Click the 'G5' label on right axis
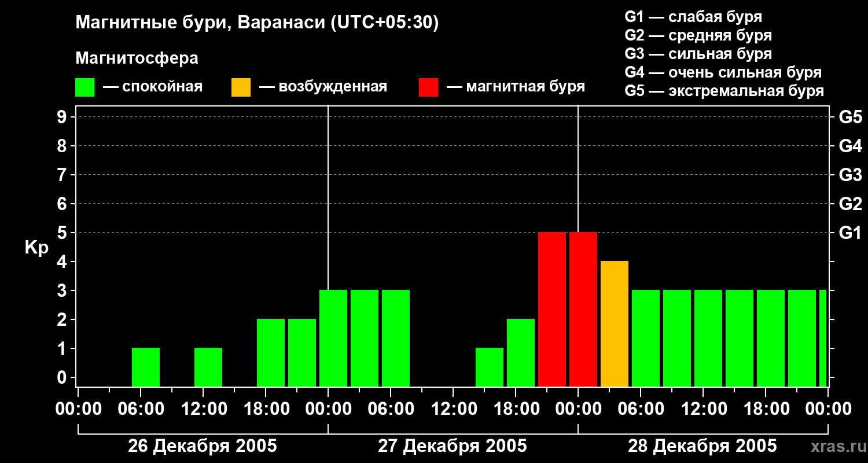Screen dimensions: 868x463 click(x=851, y=117)
